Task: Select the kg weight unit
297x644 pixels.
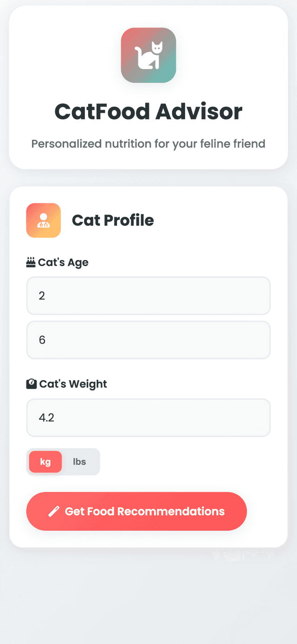Action: (x=45, y=462)
